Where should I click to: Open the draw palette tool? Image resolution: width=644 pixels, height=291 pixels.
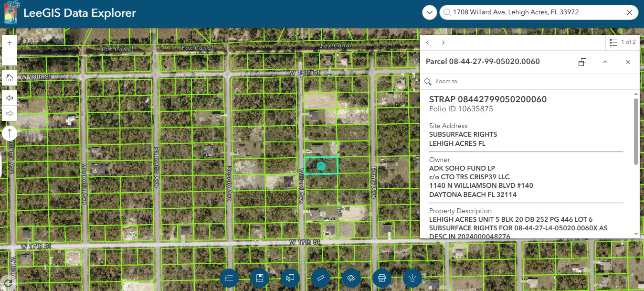tap(351, 278)
